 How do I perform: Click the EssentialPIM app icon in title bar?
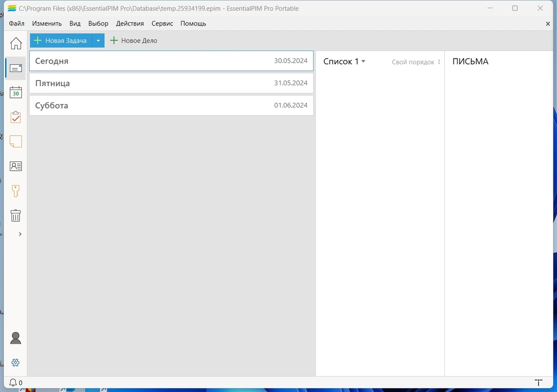coord(12,8)
